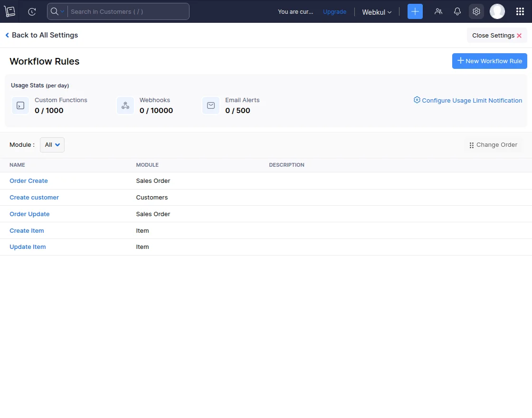This screenshot has width=532, height=418.
Task: Open the Module filter dropdown set to All
Action: click(52, 145)
